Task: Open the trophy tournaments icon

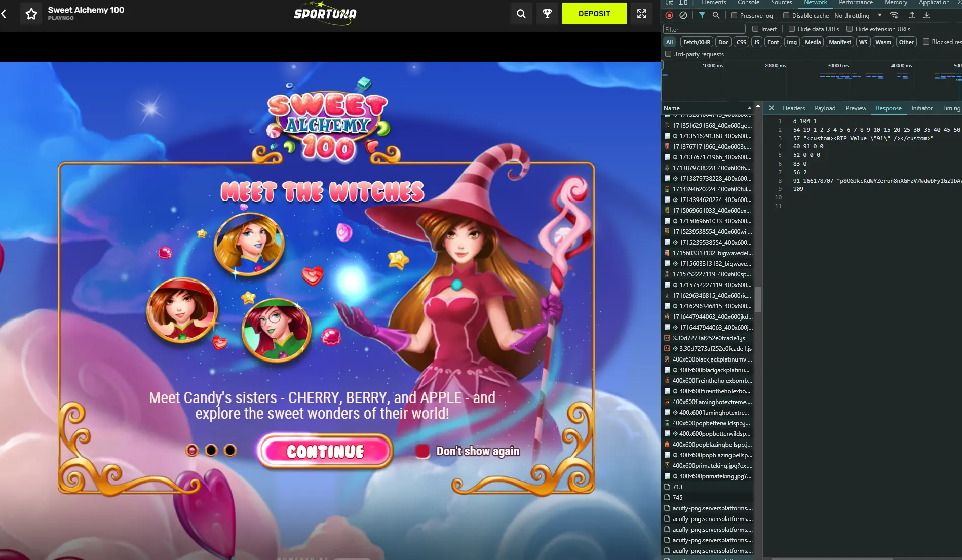Action: (548, 14)
